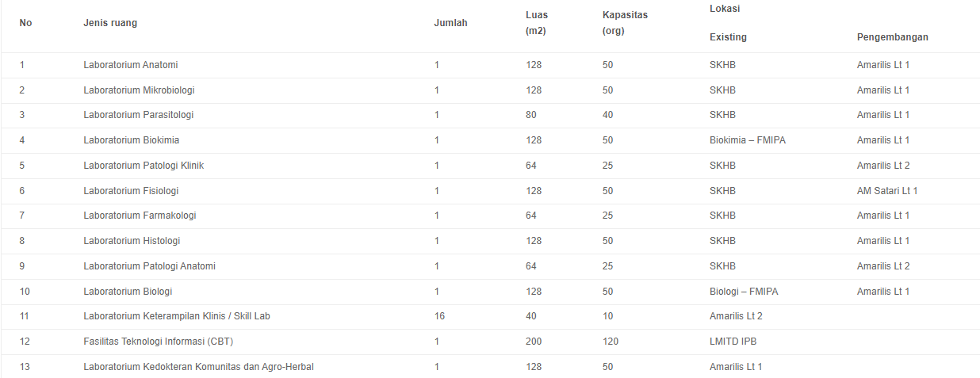The image size is (980, 378).
Task: Click Fasilitas Teknologi Informasi (CBT) row
Action: pyautogui.click(x=490, y=342)
